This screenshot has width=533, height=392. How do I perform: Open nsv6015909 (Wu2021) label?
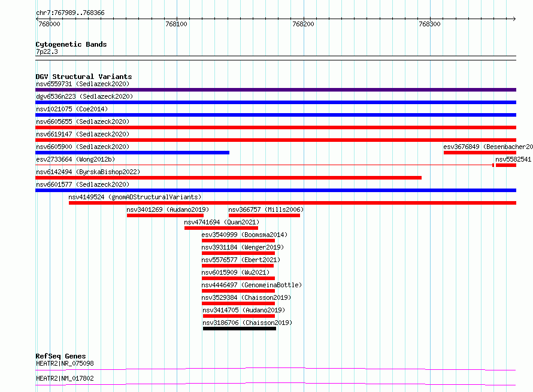(235, 272)
